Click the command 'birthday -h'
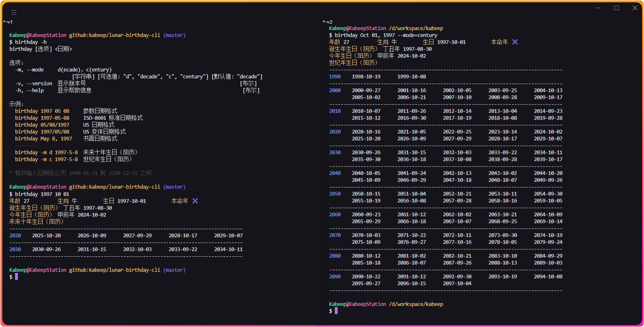This screenshot has height=327, width=644. [30, 42]
